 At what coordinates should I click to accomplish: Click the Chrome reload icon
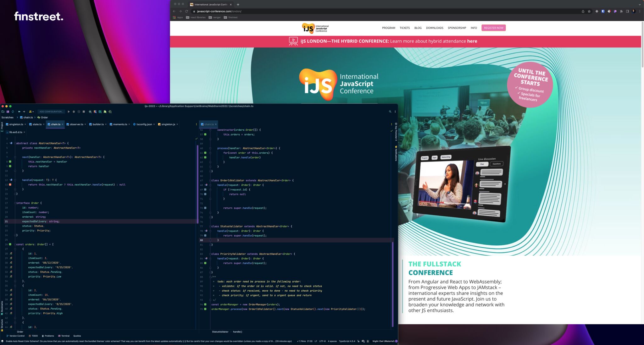(x=186, y=11)
